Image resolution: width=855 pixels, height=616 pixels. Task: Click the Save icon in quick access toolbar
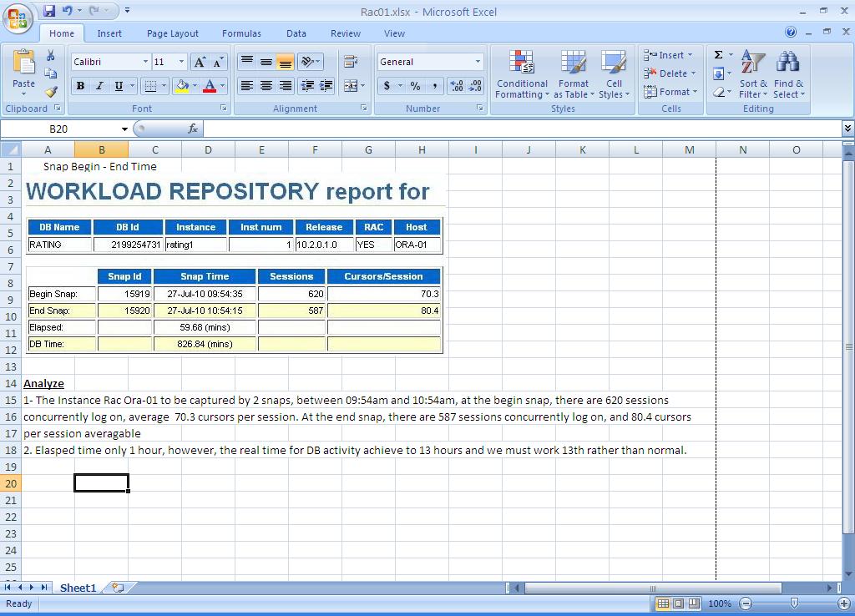(x=49, y=11)
